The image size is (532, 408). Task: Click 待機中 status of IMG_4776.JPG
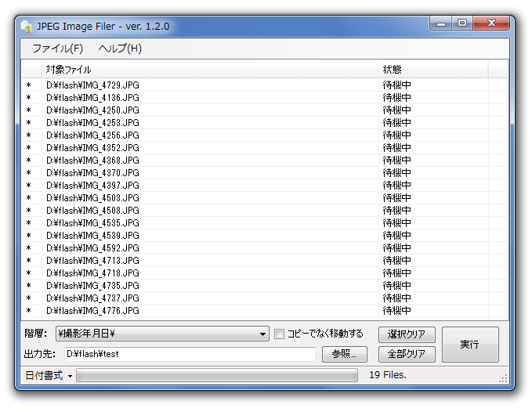tap(396, 311)
